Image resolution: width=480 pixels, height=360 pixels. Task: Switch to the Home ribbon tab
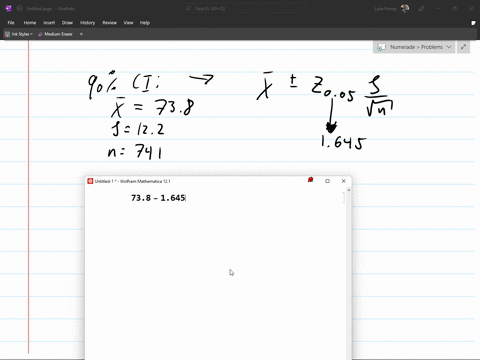(x=30, y=23)
